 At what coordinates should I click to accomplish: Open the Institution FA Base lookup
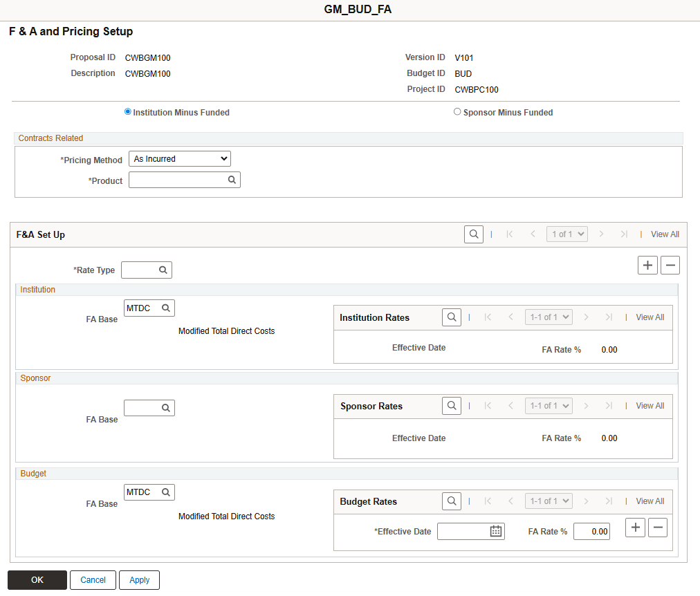(x=165, y=308)
